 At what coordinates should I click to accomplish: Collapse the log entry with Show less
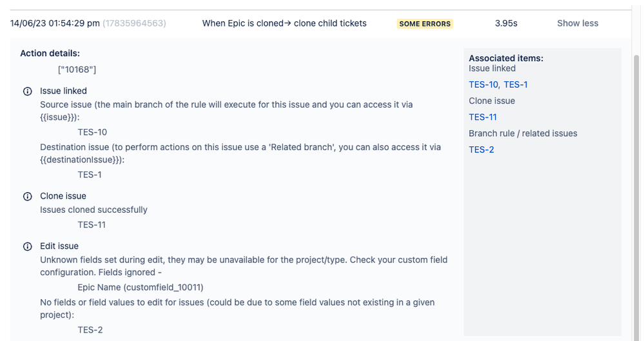coord(577,23)
